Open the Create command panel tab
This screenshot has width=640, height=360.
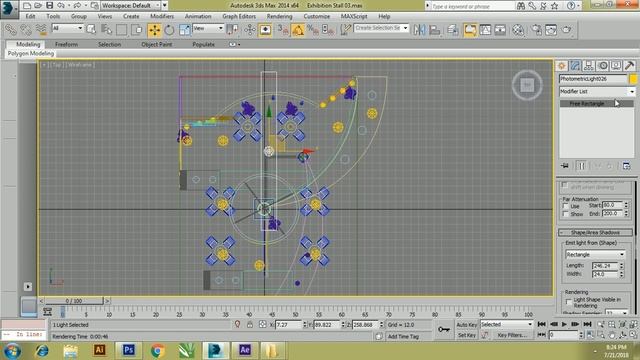pos(562,66)
